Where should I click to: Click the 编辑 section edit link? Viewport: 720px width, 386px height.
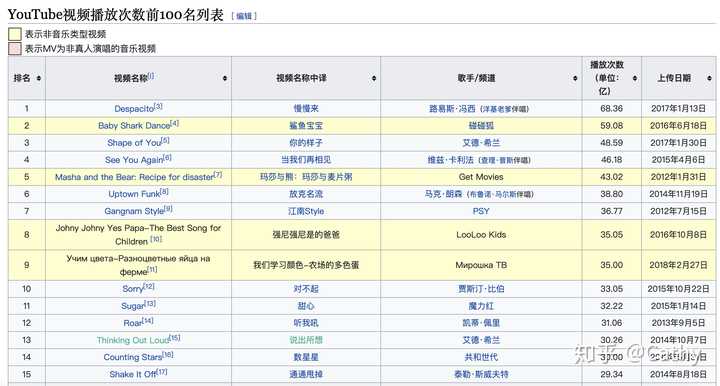pos(244,16)
